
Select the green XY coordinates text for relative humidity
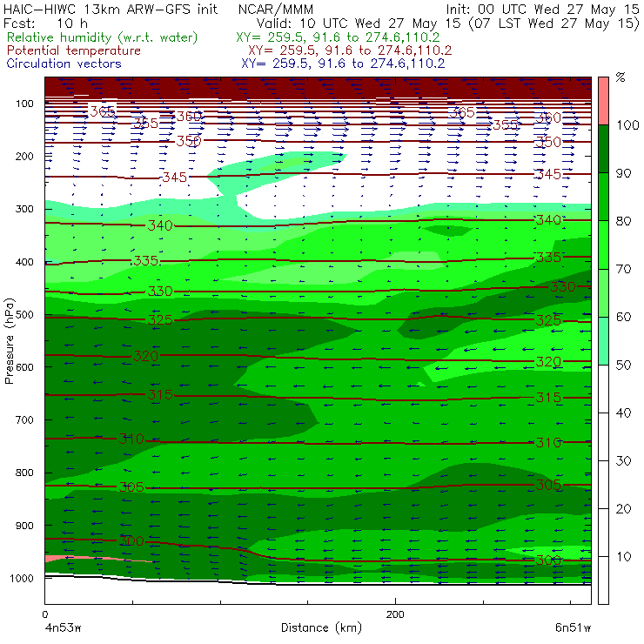338,37
